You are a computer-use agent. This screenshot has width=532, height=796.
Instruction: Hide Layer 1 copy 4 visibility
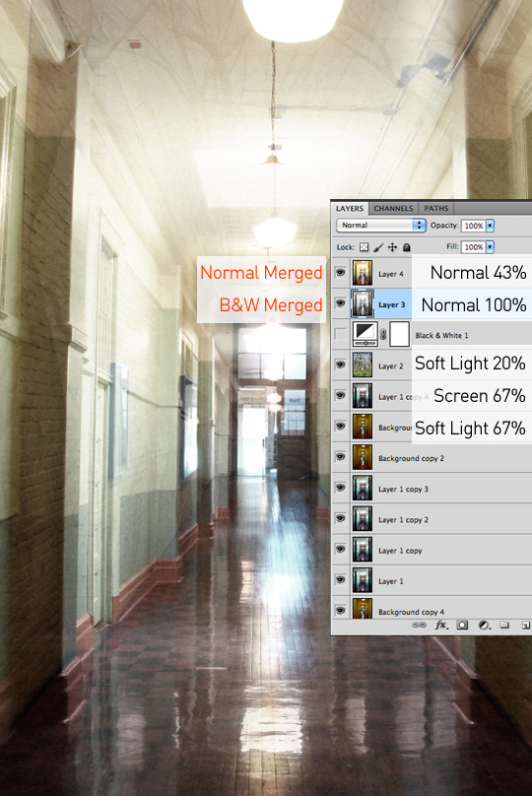point(340,395)
